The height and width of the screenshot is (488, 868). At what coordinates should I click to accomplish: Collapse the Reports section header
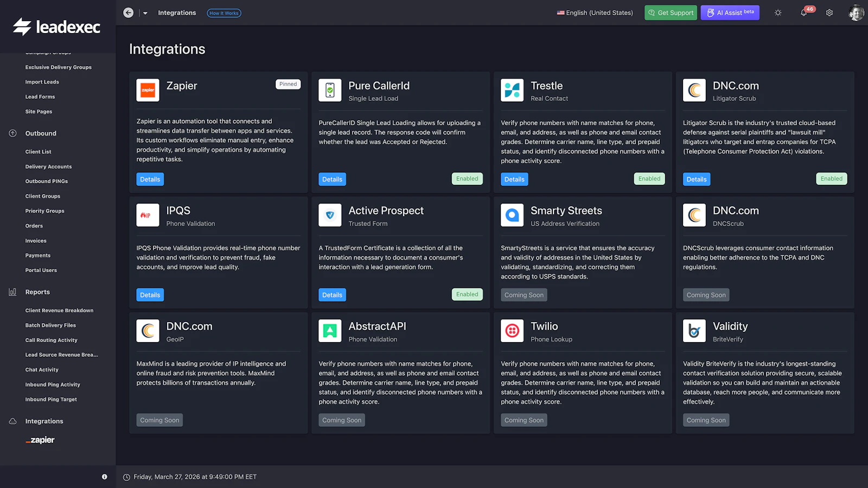(37, 292)
